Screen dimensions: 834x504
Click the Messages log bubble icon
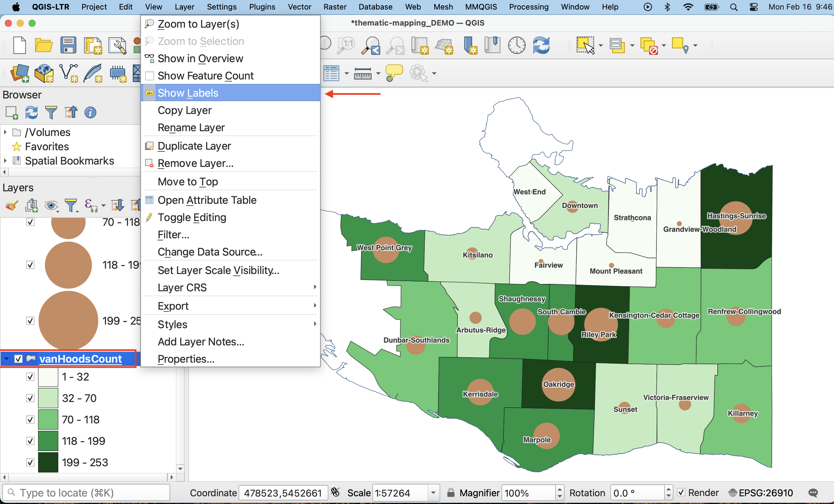pyautogui.click(x=813, y=493)
